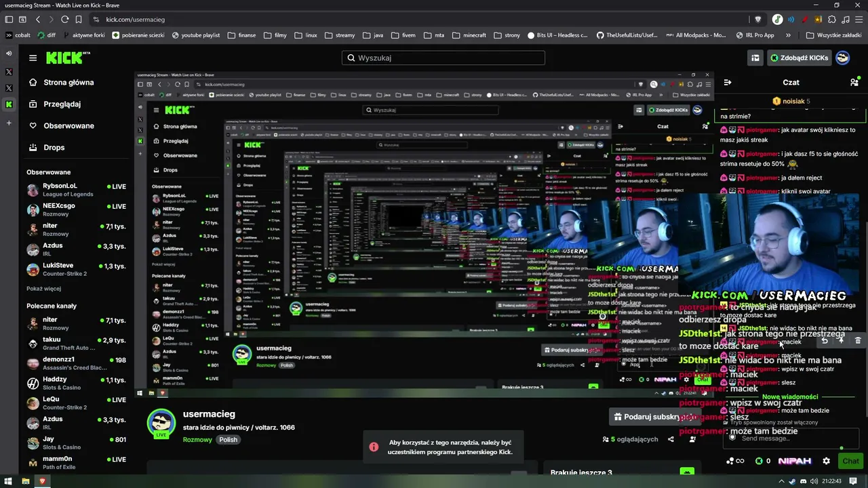Go to Strona główna in sidebar
868x488 pixels.
60,82
